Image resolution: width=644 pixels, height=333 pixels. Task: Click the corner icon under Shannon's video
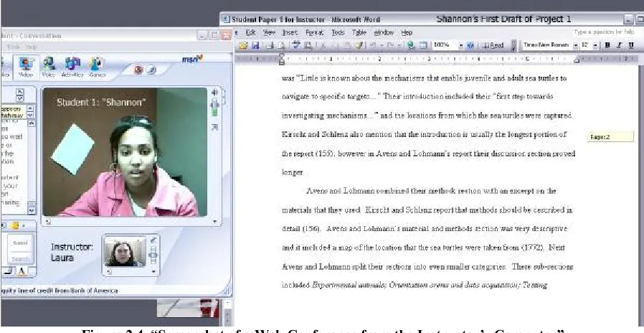(x=47, y=222)
